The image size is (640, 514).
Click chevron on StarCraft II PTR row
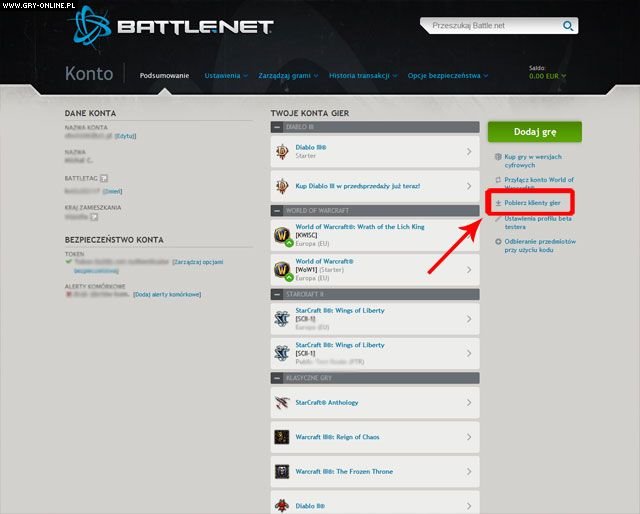pyautogui.click(x=469, y=354)
